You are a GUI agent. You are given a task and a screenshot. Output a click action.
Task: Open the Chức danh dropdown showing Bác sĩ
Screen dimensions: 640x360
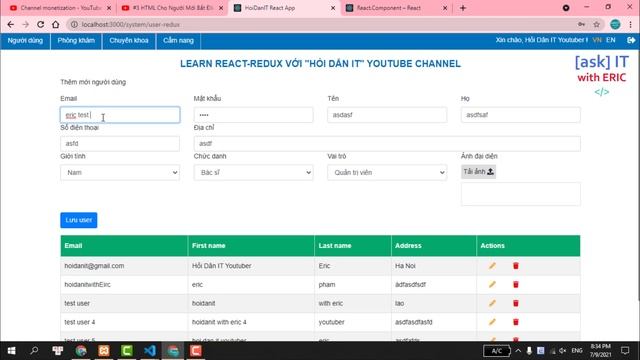coord(253,173)
